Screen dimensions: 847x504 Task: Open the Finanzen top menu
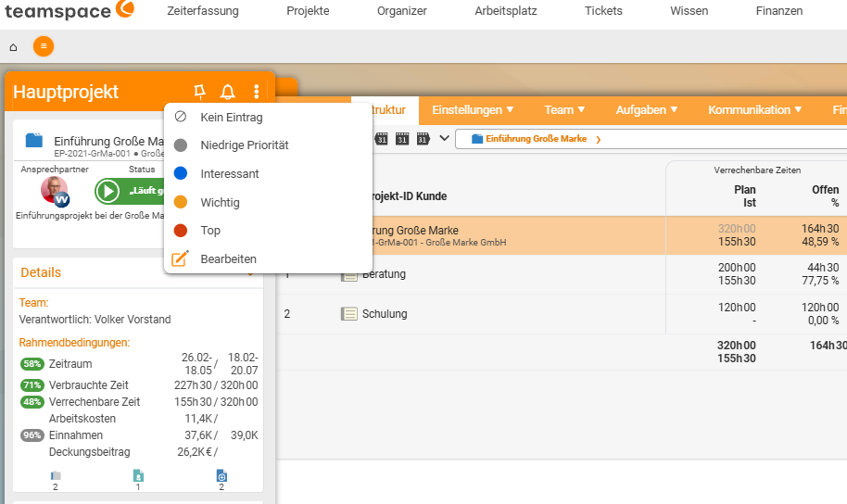(x=779, y=11)
